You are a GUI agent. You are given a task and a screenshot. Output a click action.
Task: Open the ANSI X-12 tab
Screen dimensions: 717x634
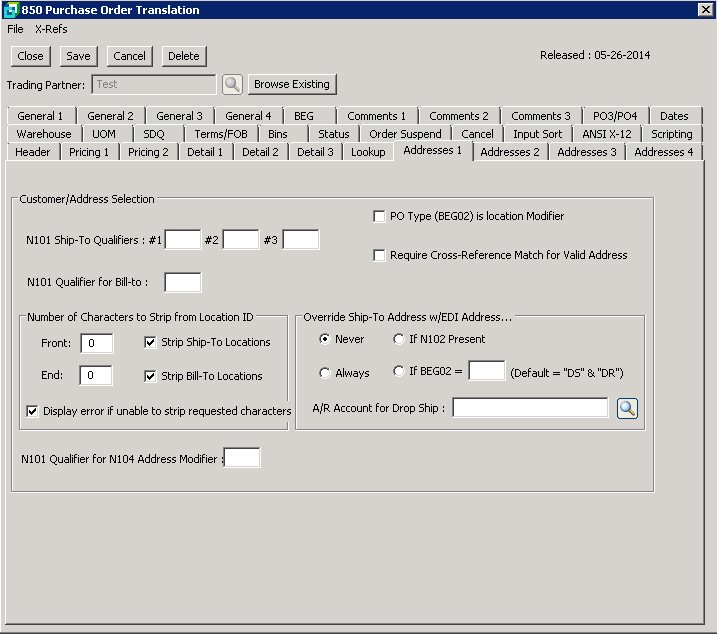click(x=606, y=134)
